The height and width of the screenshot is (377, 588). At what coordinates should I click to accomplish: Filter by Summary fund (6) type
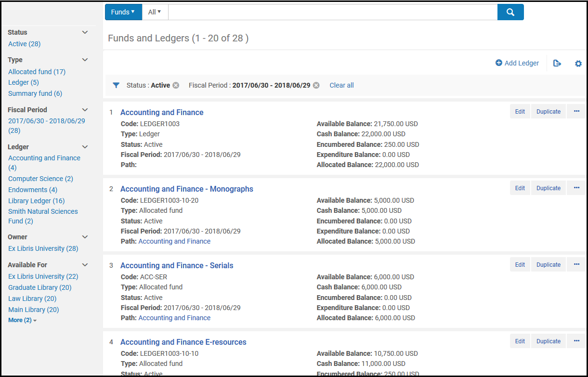pos(35,93)
